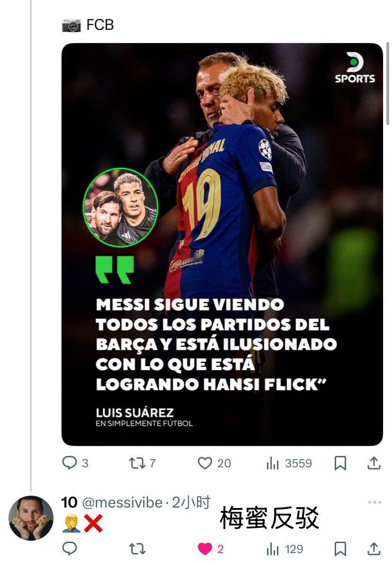This screenshot has height=563, width=392.
Task: Click the display name 10
Action: [x=69, y=502]
